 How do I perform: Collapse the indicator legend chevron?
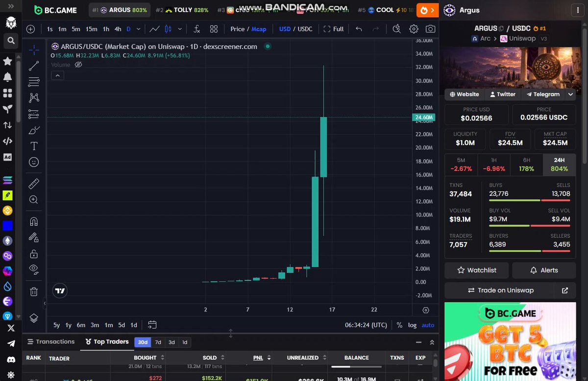click(57, 75)
